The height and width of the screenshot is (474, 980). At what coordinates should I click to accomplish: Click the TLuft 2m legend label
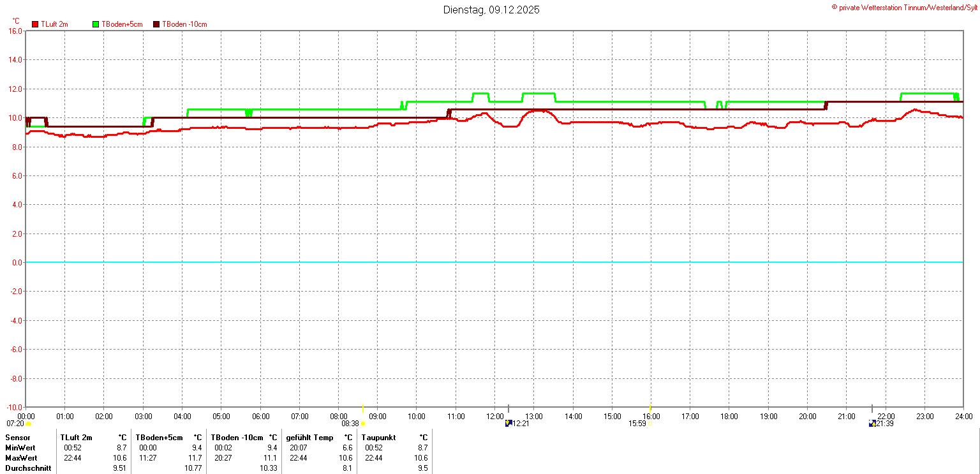[x=54, y=24]
